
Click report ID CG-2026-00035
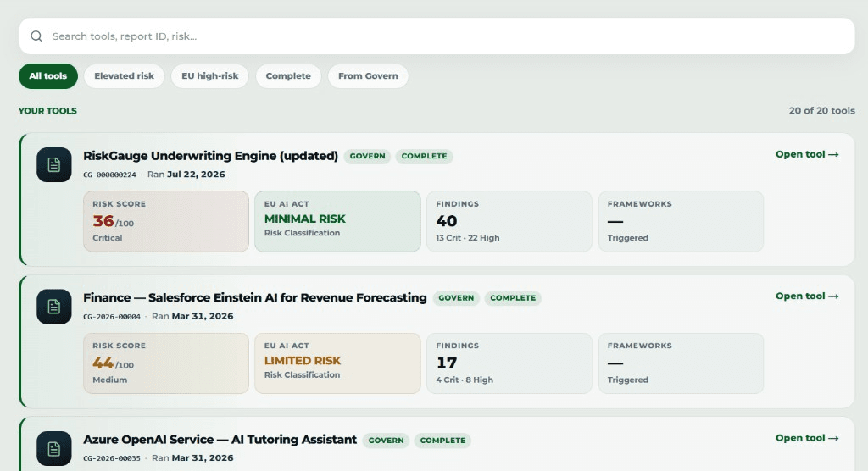click(112, 458)
